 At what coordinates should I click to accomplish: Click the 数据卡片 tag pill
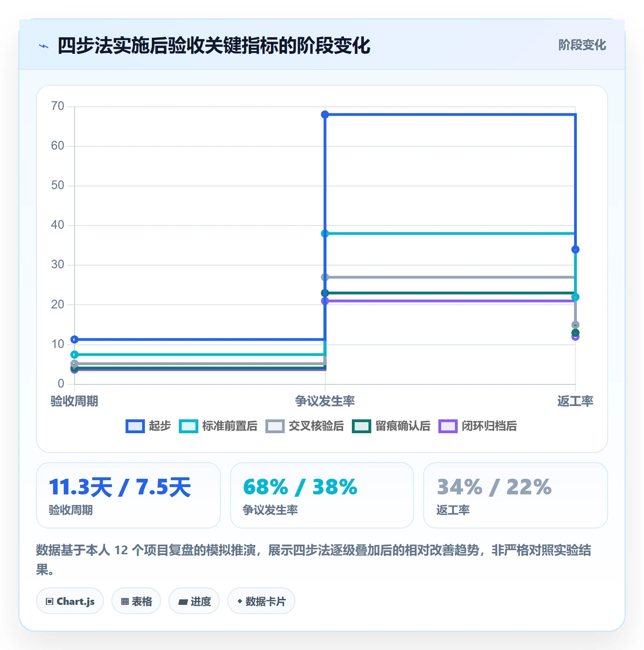click(x=261, y=601)
